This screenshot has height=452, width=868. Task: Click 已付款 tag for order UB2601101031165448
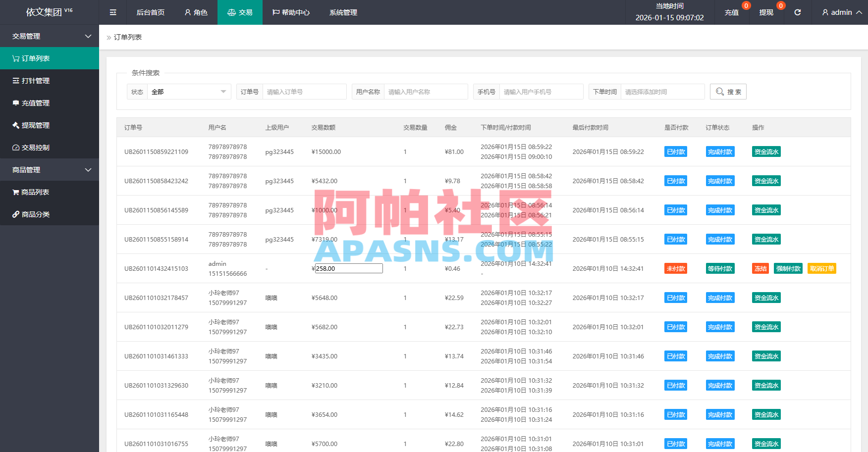tap(676, 414)
